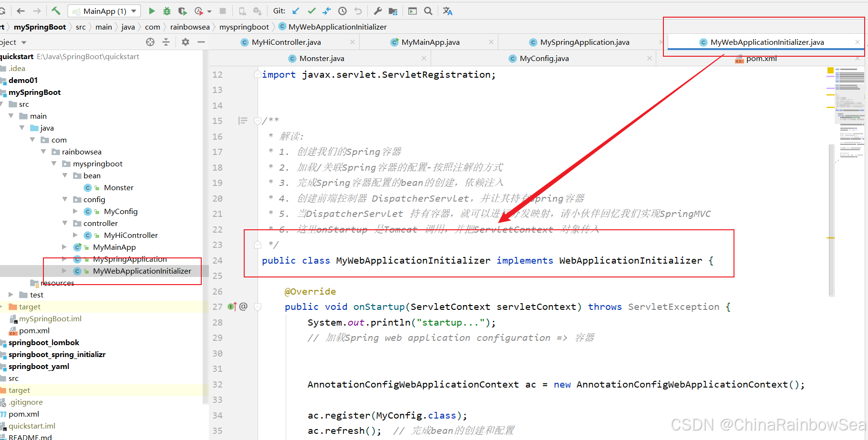Close the MyHiController.java tab
This screenshot has width=868, height=440.
click(352, 42)
